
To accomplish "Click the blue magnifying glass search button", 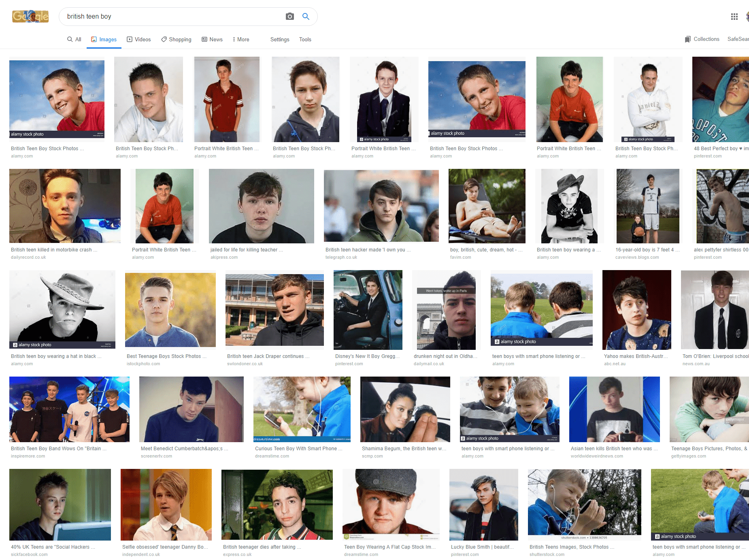I will 306,17.
